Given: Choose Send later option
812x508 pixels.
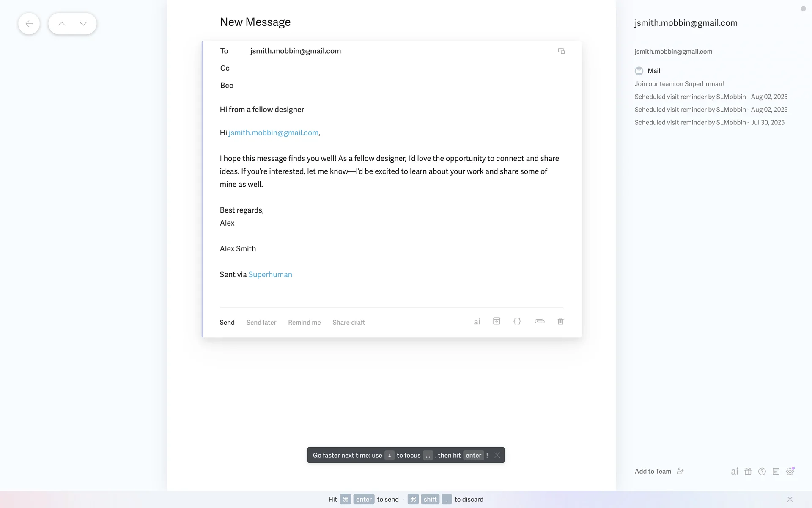Looking at the screenshot, I should click(x=261, y=323).
